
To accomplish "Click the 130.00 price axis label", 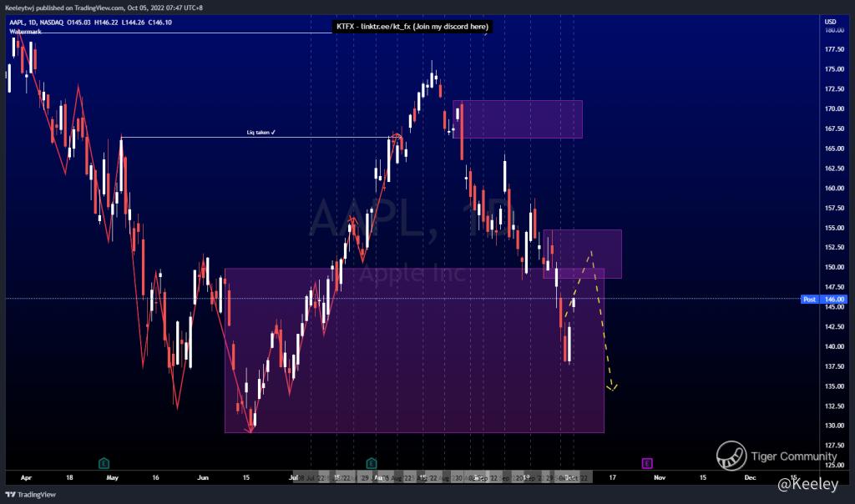I will tap(834, 426).
